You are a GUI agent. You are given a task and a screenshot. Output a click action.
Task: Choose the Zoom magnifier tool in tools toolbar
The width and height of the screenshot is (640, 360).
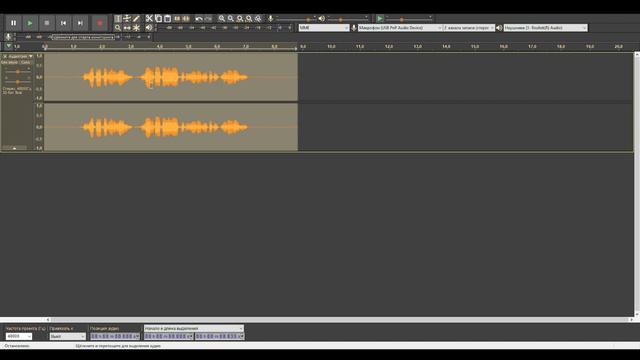tap(118, 28)
